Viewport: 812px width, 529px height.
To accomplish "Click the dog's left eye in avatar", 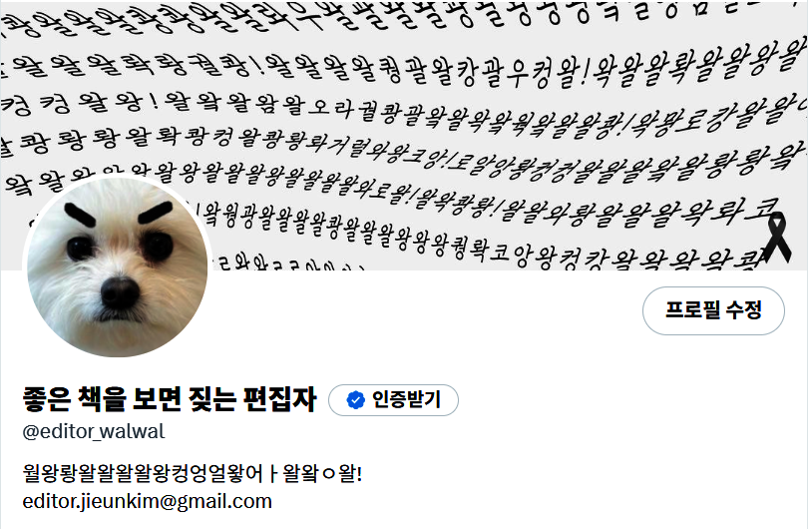I will click(80, 249).
